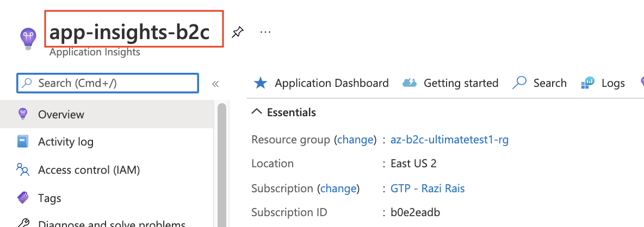This screenshot has height=227, width=644.
Task: Collapse the sidebar with double chevron
Action: click(x=215, y=84)
